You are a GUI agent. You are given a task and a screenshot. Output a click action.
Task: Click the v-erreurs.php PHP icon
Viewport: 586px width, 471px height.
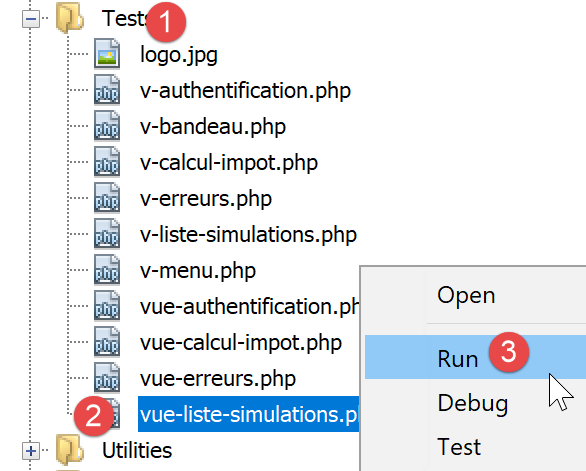(x=107, y=198)
